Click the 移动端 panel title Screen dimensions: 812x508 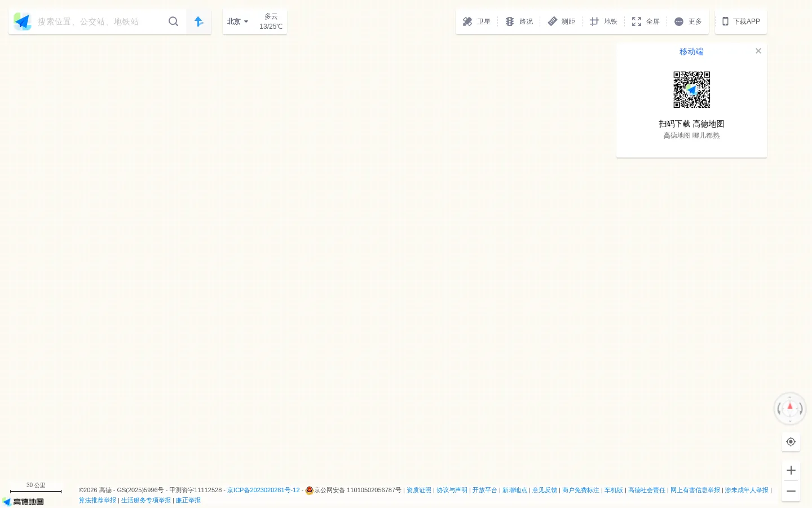click(x=691, y=51)
